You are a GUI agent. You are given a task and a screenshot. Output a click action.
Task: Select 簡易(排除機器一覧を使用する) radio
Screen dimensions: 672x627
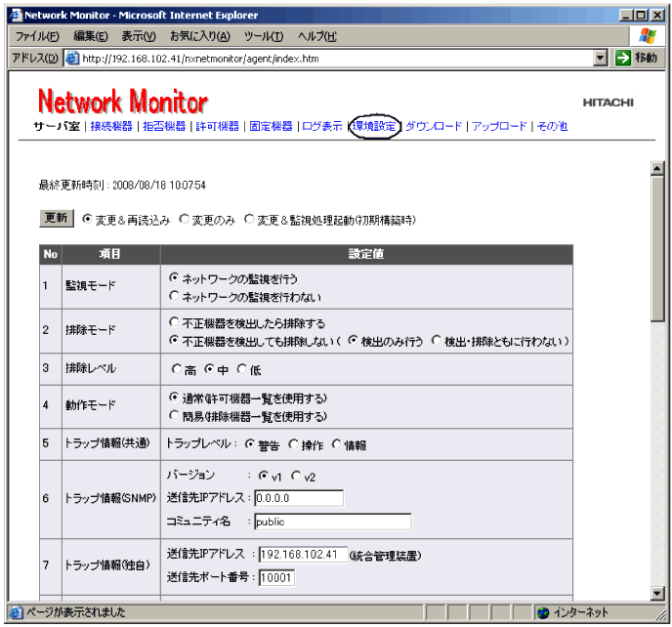click(174, 415)
